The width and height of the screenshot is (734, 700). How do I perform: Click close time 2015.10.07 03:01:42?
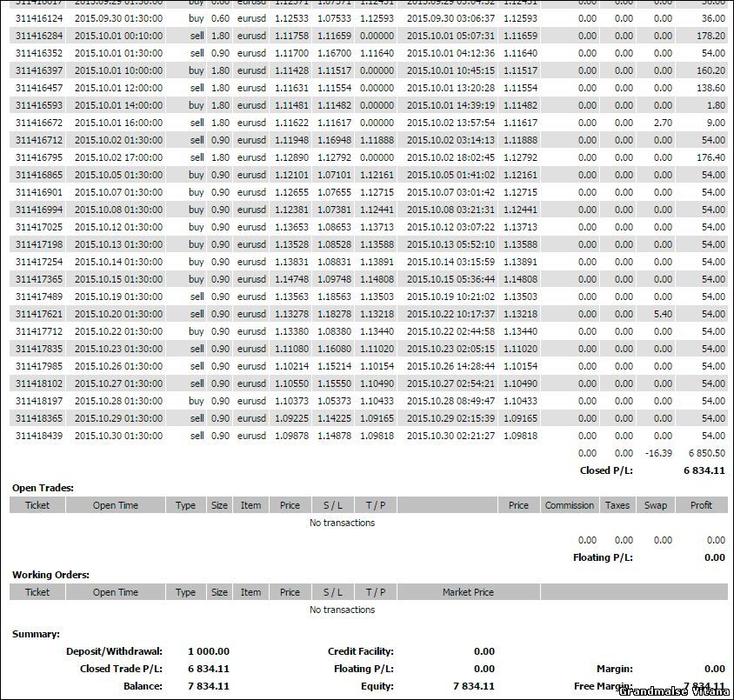point(450,192)
